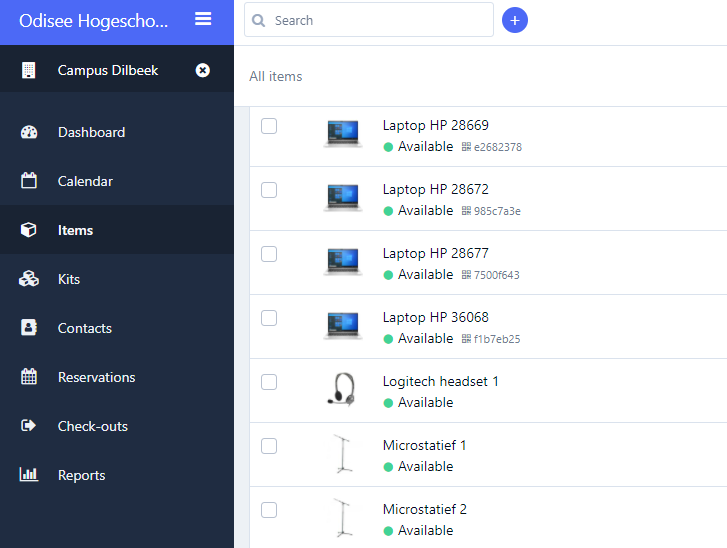The width and height of the screenshot is (727, 548).
Task: Select the Campus Dilbeek location label
Action: tap(108, 70)
